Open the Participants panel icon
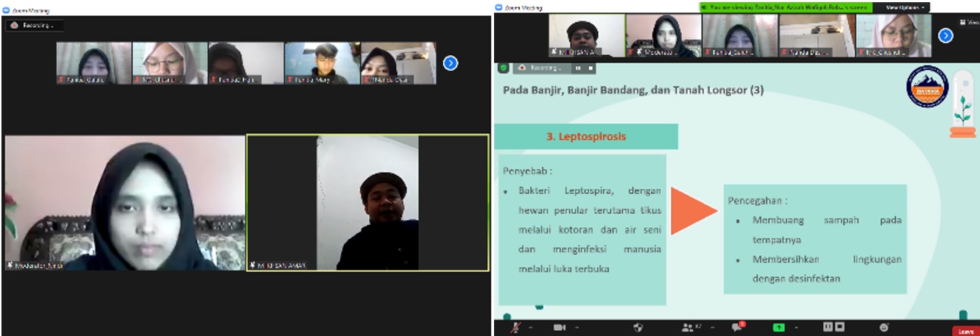 pyautogui.click(x=688, y=327)
